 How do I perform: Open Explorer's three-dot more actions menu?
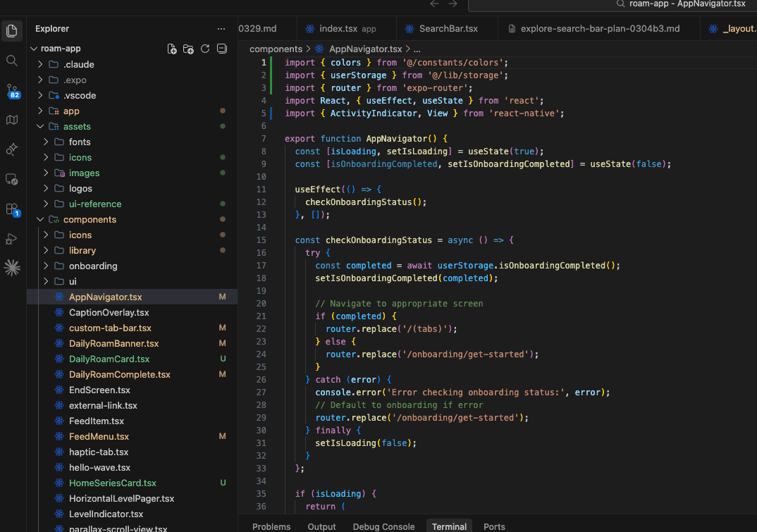tap(222, 29)
